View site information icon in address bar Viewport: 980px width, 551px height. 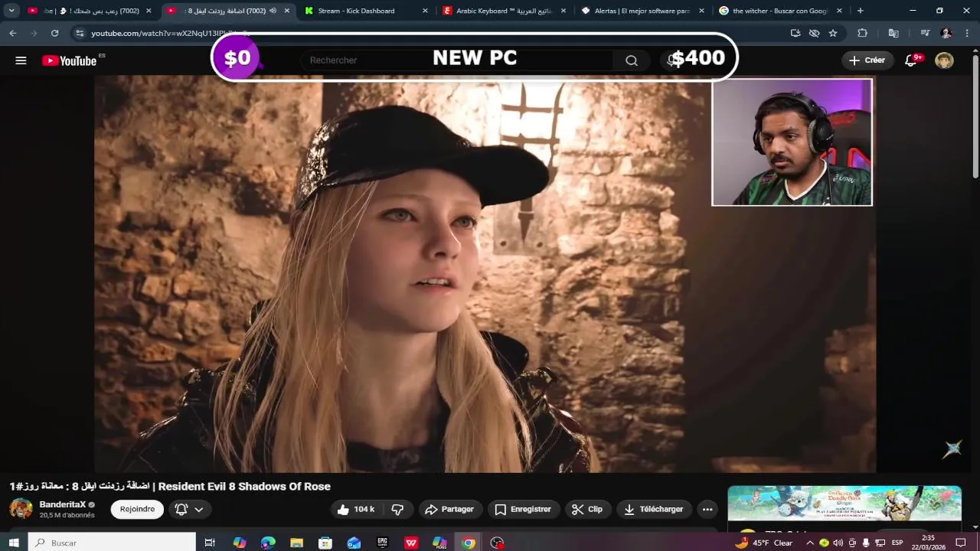coord(80,33)
